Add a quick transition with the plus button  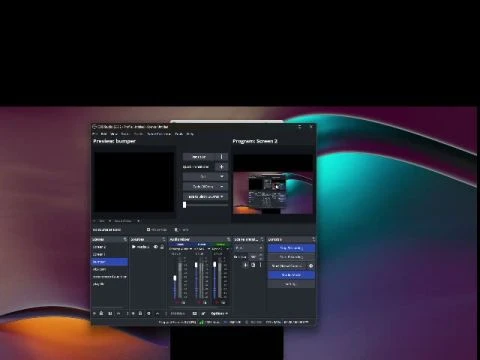click(x=222, y=167)
